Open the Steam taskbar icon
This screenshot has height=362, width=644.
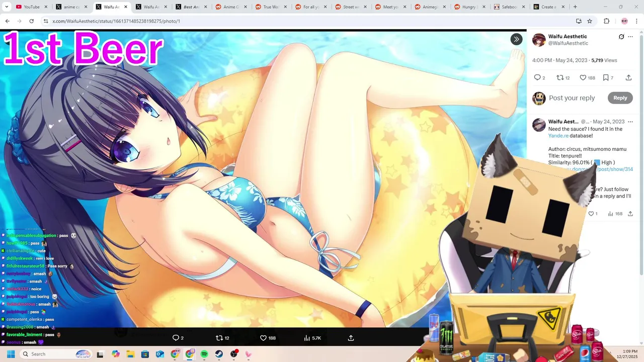[x=219, y=354]
